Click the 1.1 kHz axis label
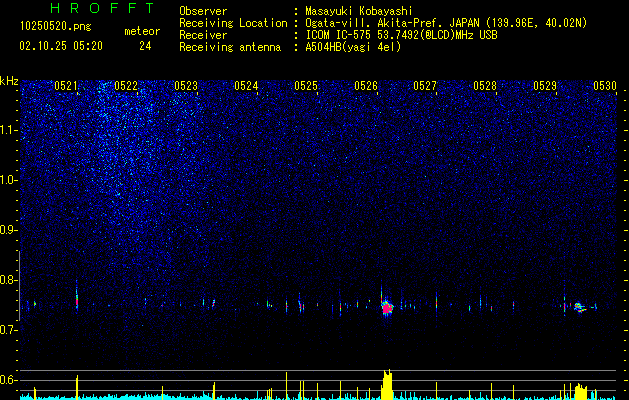629x400 pixels. pos(9,130)
